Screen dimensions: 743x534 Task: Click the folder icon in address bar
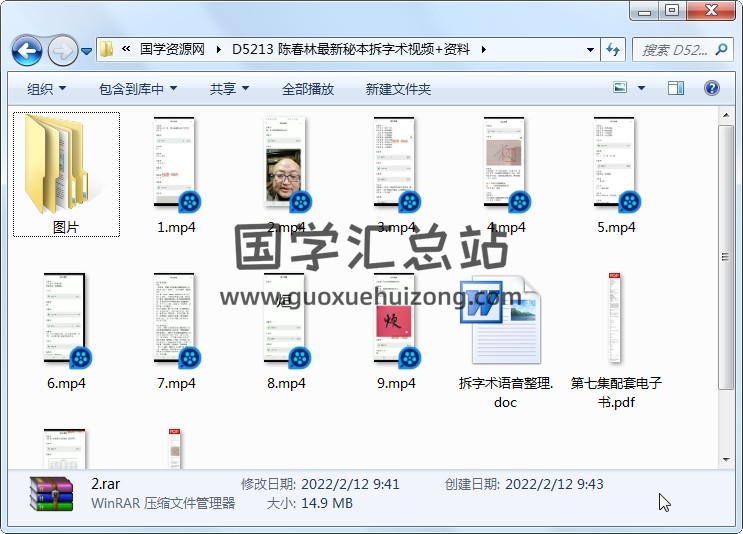coord(106,49)
